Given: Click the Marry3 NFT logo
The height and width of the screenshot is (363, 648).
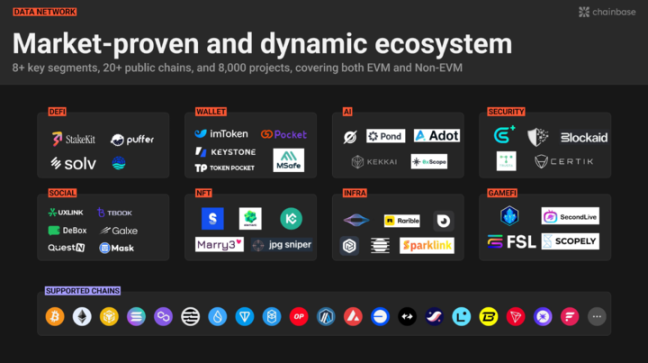Looking at the screenshot, I should (x=219, y=245).
